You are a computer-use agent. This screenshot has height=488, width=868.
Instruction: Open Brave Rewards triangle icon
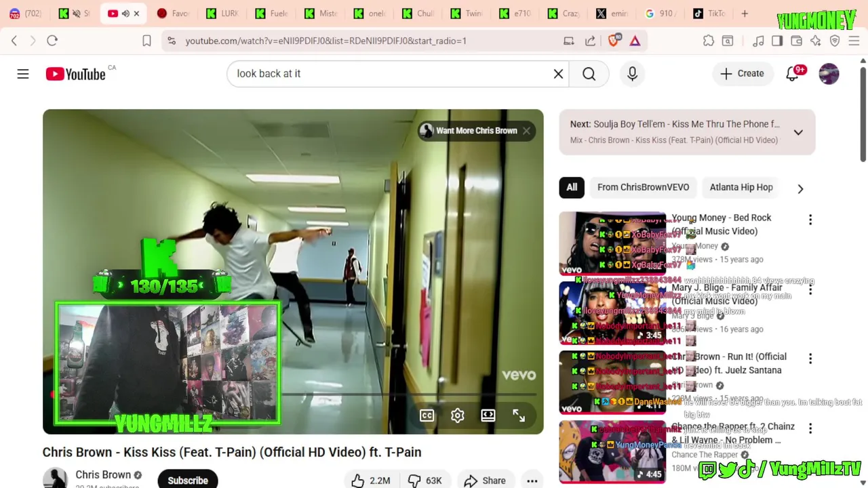point(635,41)
